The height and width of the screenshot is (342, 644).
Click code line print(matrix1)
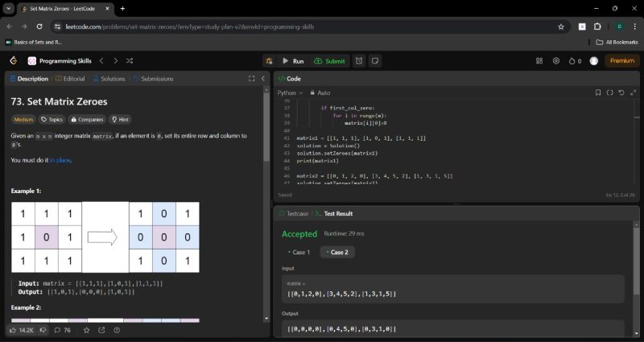click(x=317, y=161)
